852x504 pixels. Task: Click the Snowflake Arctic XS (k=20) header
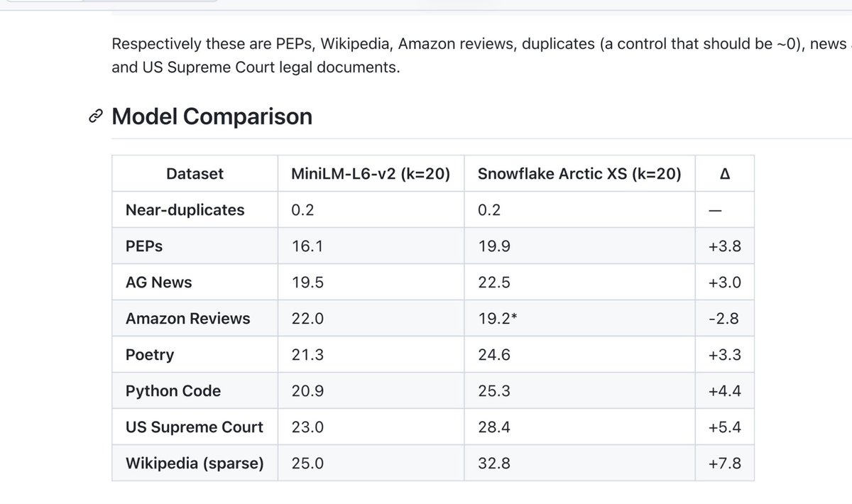click(x=579, y=173)
